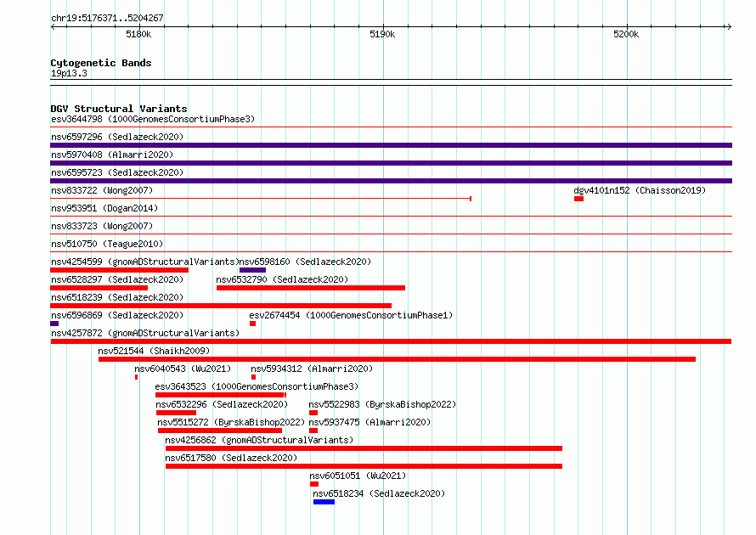Click the 5180k ruler tick label
The height and width of the screenshot is (535, 756).
[x=138, y=34]
